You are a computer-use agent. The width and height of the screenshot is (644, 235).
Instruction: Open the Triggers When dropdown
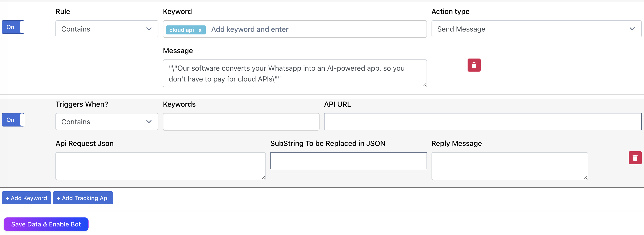pos(107,122)
